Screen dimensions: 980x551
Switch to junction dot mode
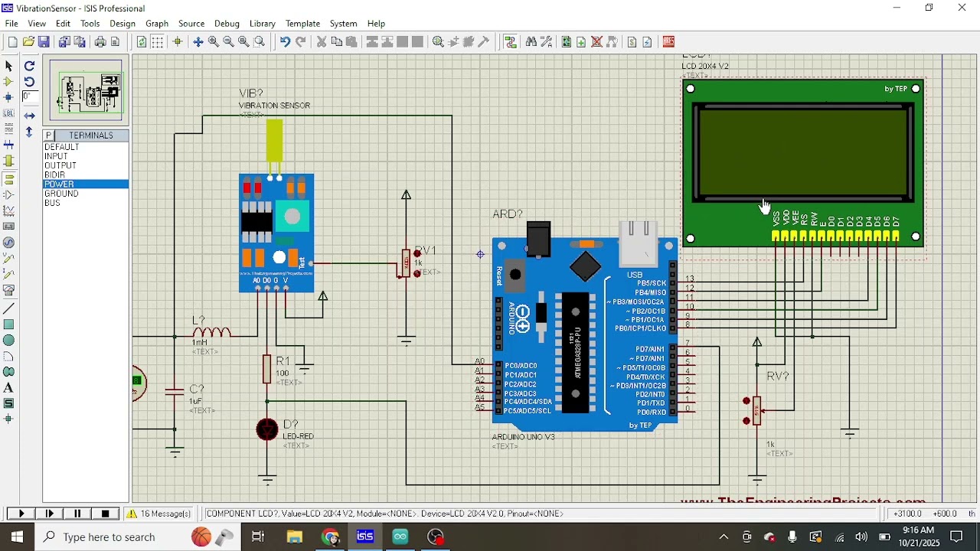click(x=9, y=97)
